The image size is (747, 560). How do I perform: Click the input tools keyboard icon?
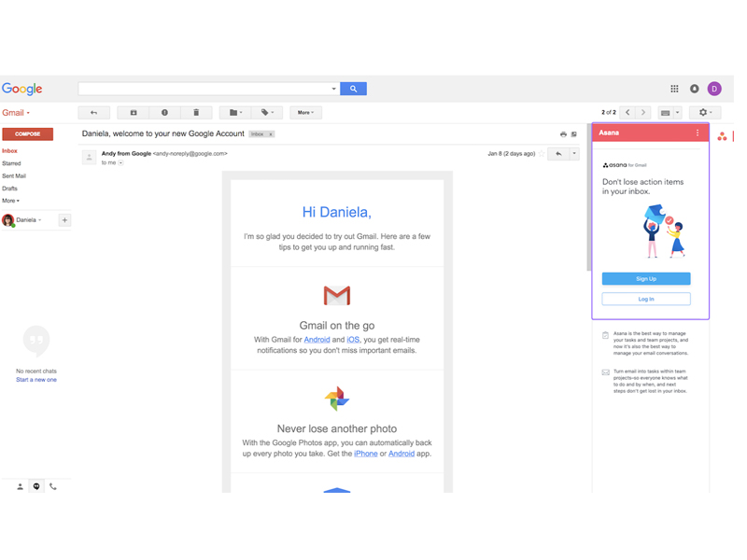pyautogui.click(x=665, y=113)
